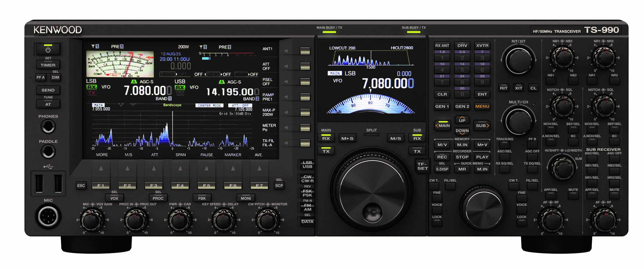This screenshot has height=269, width=644.
Task: Click the DRV button
Action: pos(462,45)
